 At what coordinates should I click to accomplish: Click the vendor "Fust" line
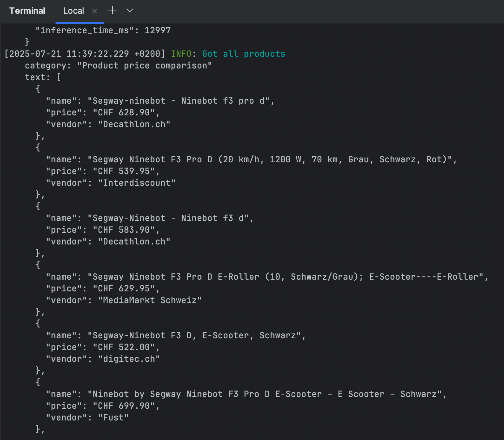pos(87,418)
